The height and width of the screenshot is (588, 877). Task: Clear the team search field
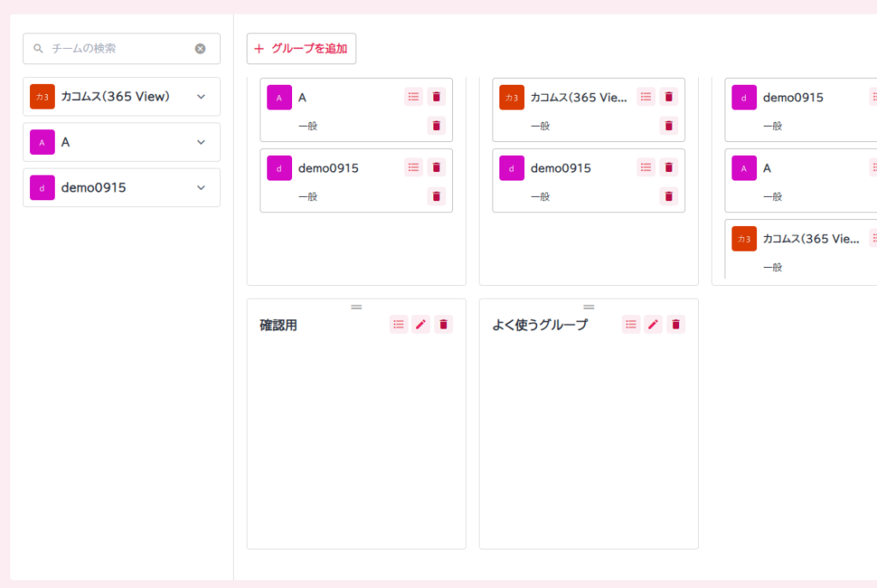200,49
